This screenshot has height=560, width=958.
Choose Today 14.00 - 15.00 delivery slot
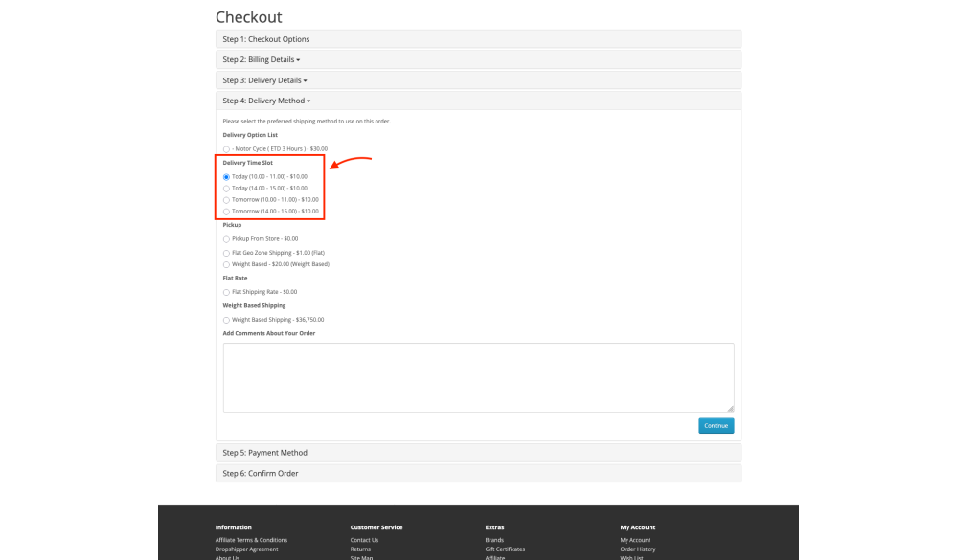226,189
